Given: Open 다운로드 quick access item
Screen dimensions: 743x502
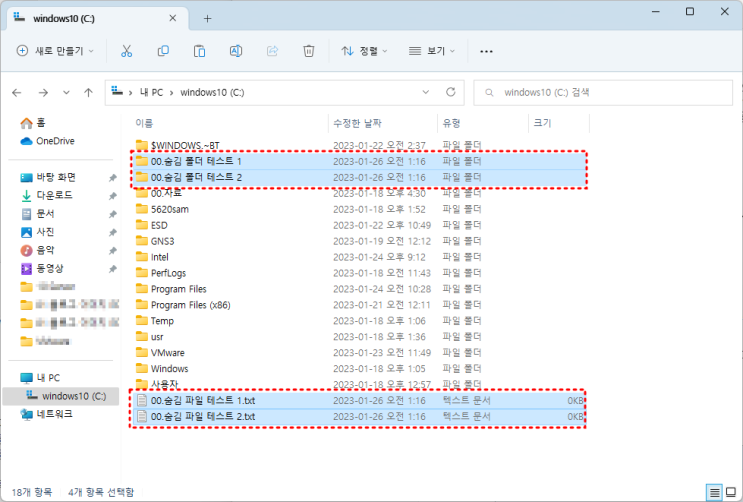Looking at the screenshot, I should pyautogui.click(x=46, y=195).
